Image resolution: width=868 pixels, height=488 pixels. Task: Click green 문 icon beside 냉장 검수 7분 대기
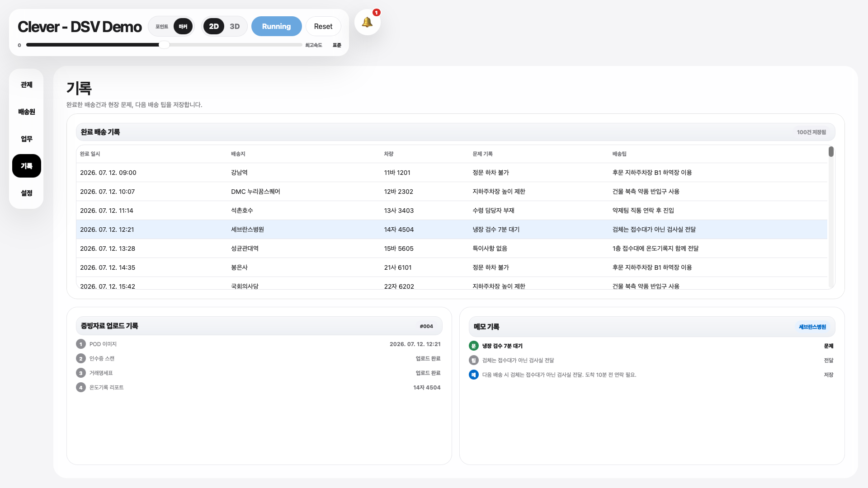(x=474, y=346)
